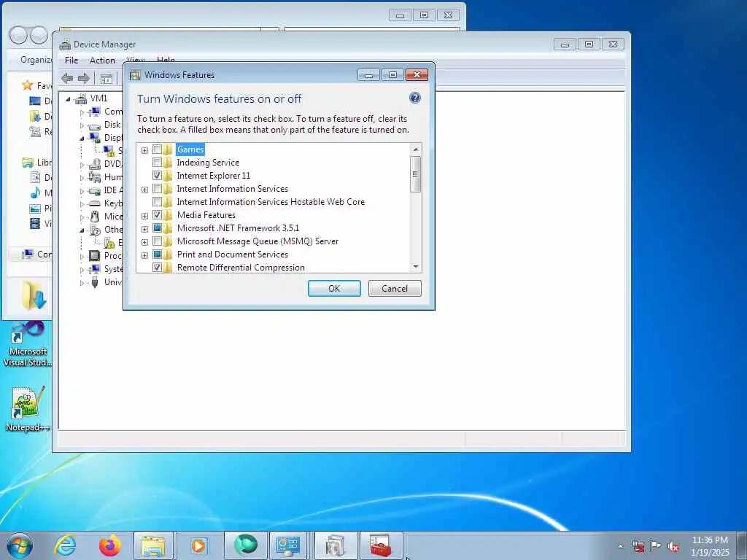Toggle the Print and Document Services checkbox
The height and width of the screenshot is (560, 747).
click(x=158, y=254)
